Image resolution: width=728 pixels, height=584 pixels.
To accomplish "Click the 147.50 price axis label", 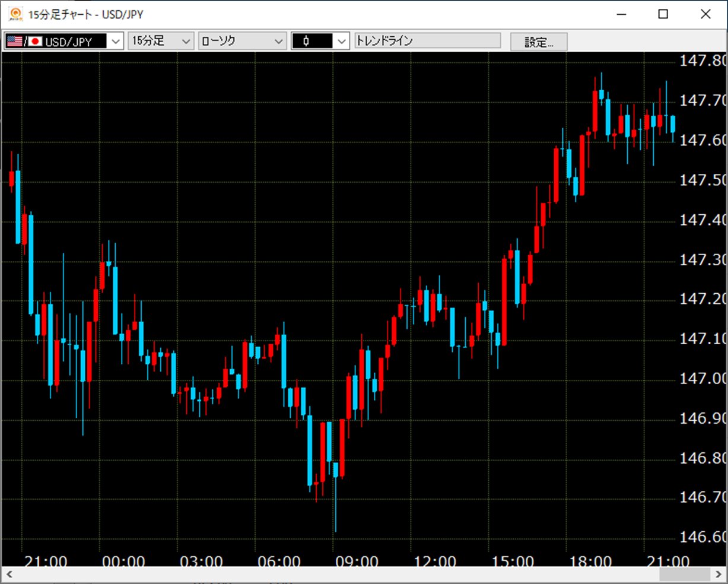I will tap(703, 180).
